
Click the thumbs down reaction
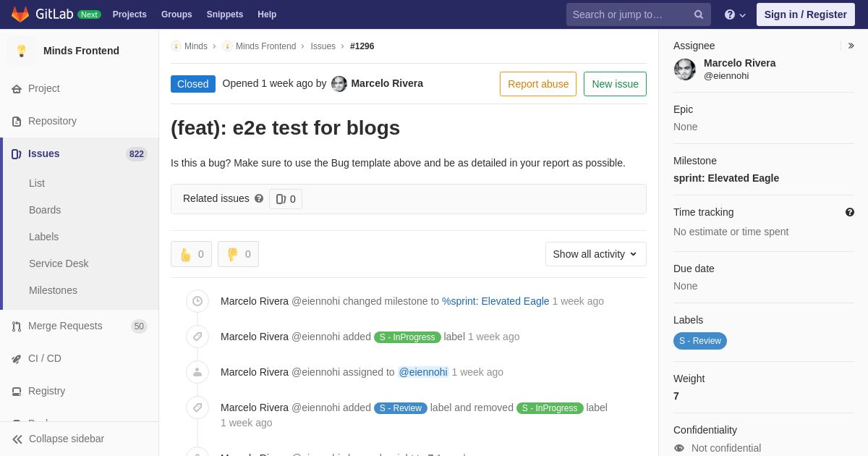(x=238, y=254)
